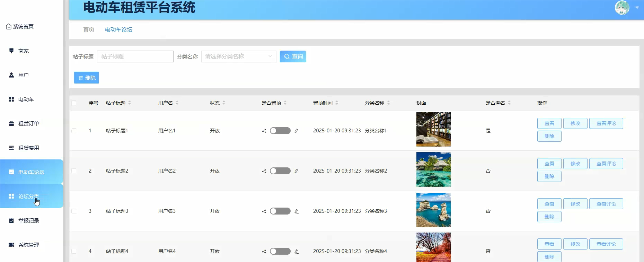Viewport: 644px width, 262px height.
Task: Select the 首页 tab
Action: 89,29
